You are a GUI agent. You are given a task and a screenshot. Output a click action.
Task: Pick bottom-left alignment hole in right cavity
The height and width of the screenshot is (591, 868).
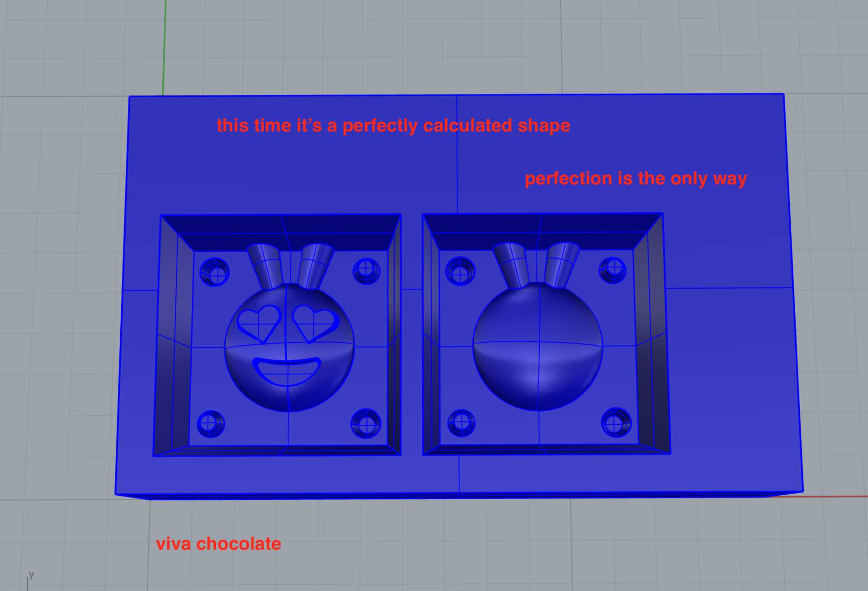click(461, 423)
